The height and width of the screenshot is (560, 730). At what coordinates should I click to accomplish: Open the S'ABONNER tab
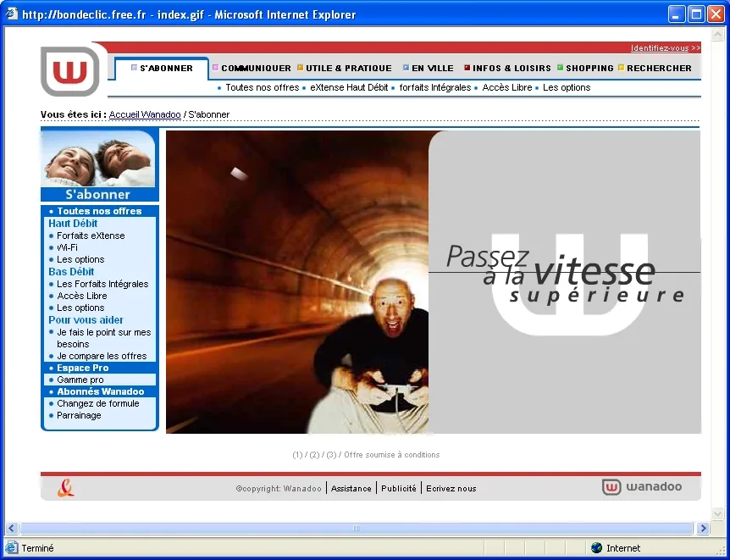tap(162, 68)
